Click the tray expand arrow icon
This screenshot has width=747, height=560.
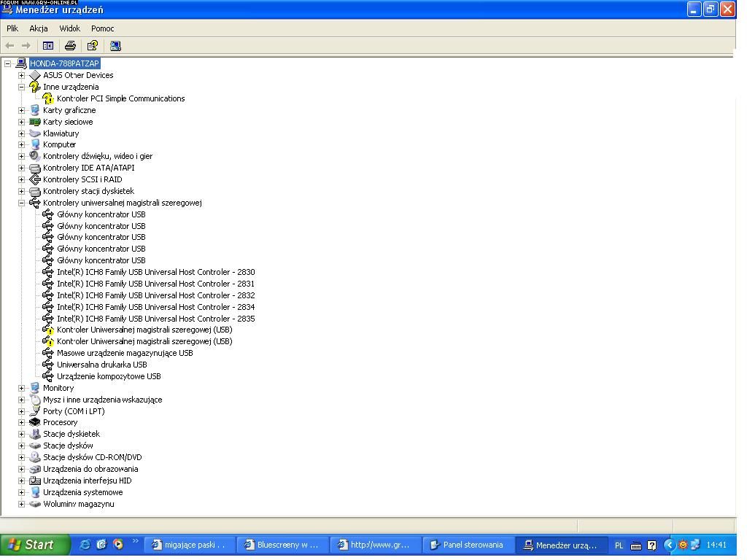670,545
